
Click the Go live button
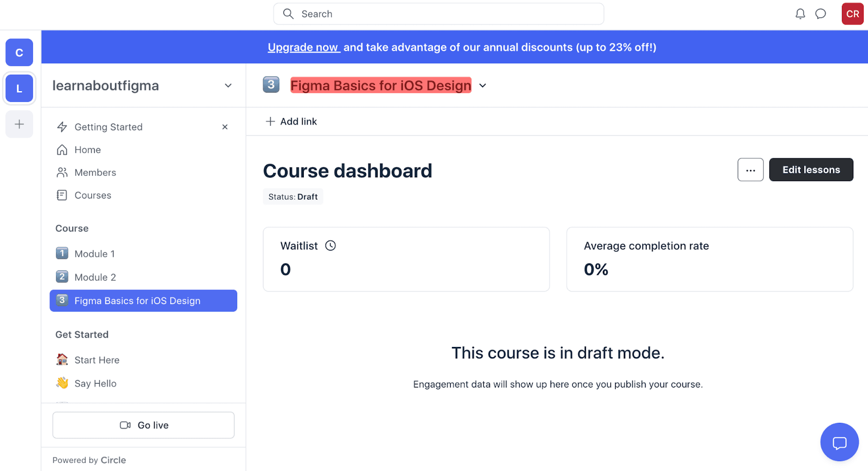coord(143,425)
